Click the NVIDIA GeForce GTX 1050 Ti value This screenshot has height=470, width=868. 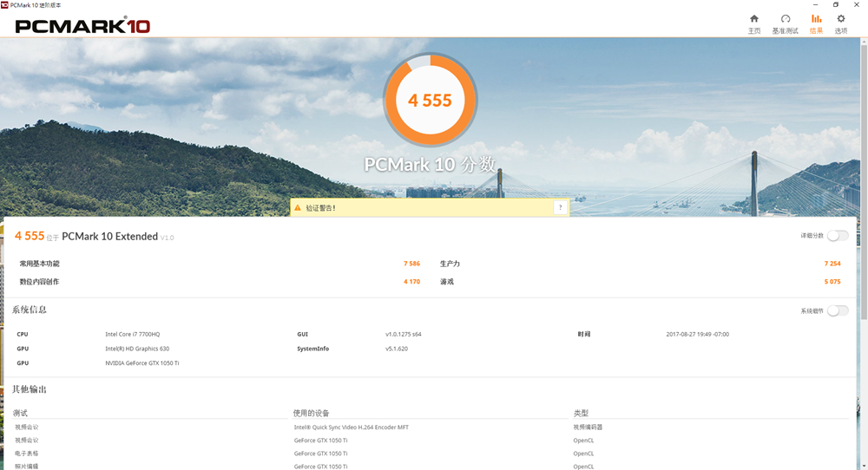click(x=142, y=363)
